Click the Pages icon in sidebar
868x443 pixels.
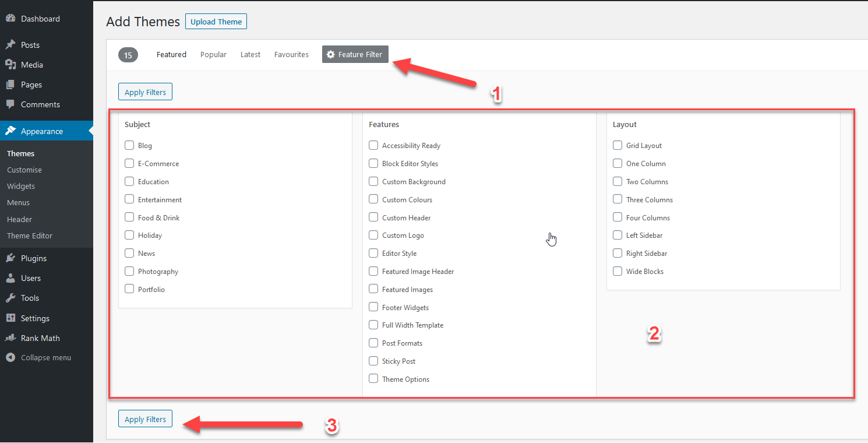[x=10, y=85]
